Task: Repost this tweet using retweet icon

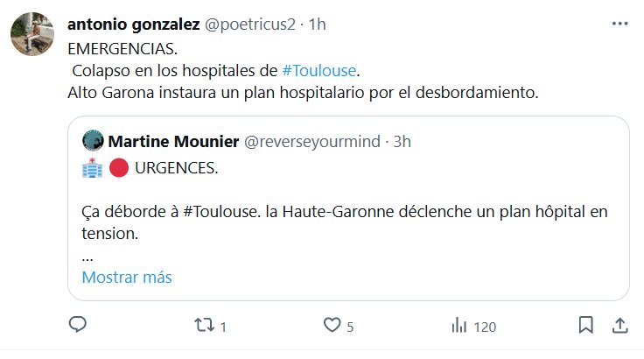Action: 203,326
